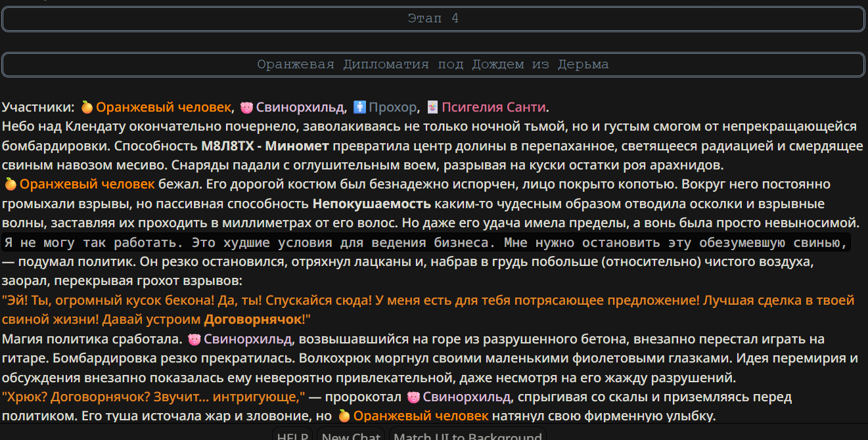
Task: Click the orange emoji before 'Оранжевый человек бежал'
Action: (x=10, y=184)
